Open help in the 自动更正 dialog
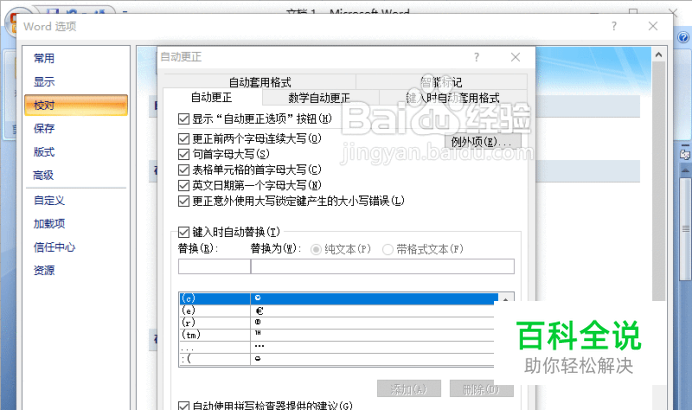Viewport: 692px width, 410px height. click(x=476, y=57)
